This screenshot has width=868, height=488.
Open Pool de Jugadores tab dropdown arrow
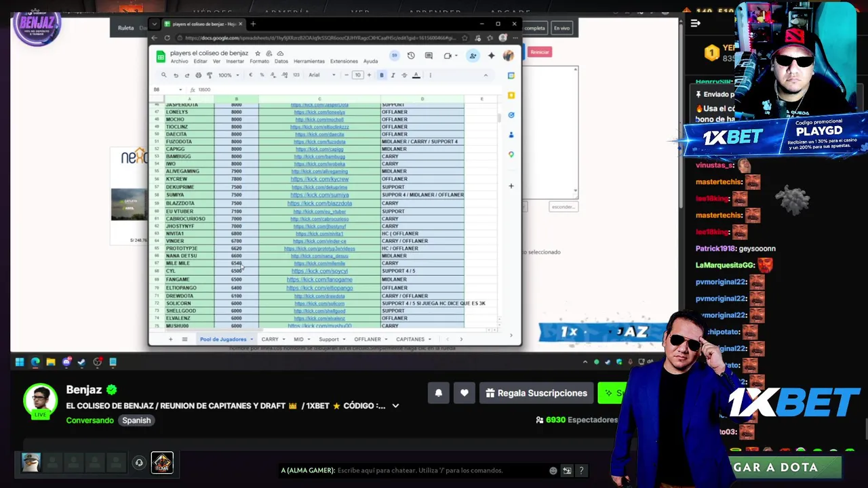(x=252, y=340)
